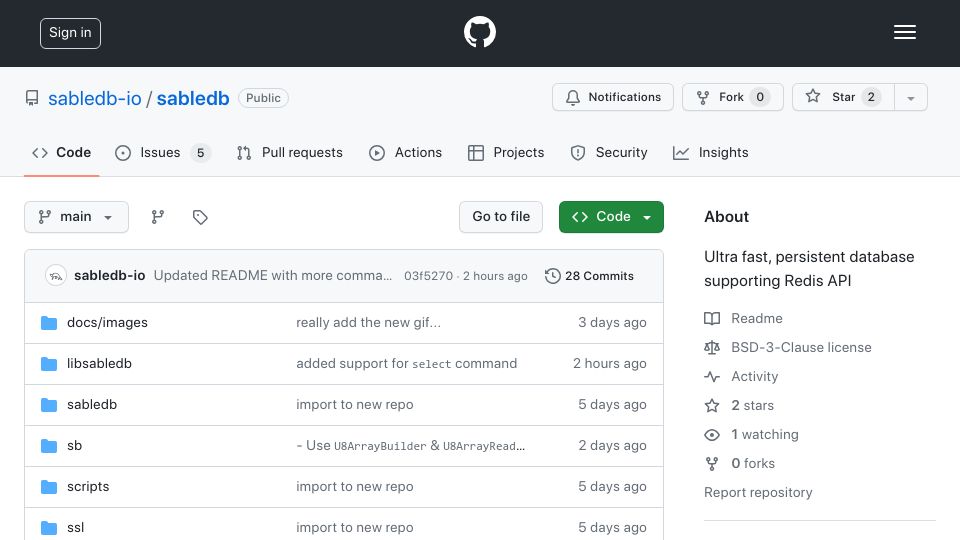Viewport: 960px width, 540px height.
Task: Open the libsabledb folder name
Action: (x=99, y=364)
